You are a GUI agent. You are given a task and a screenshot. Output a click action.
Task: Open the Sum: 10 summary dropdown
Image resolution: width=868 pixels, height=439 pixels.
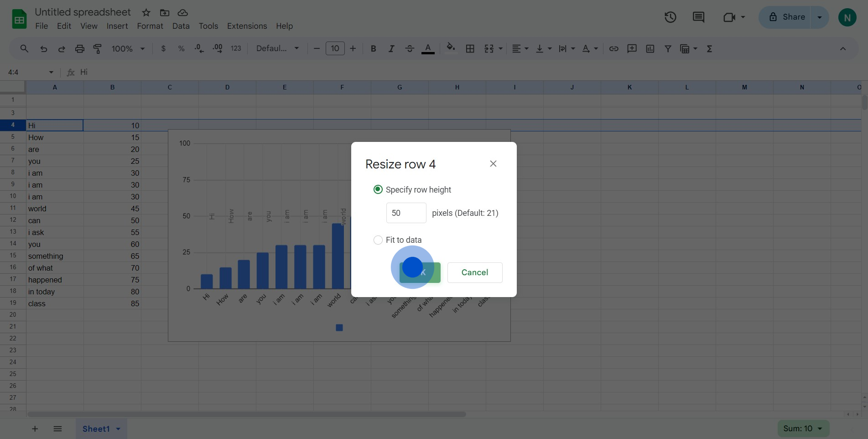(x=803, y=429)
